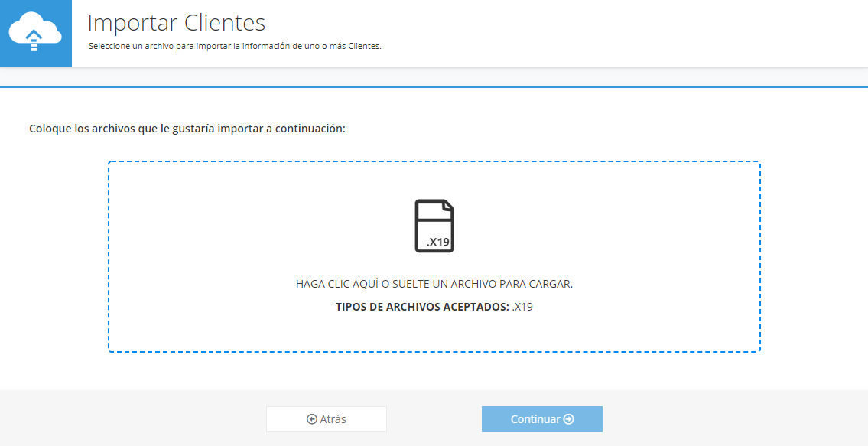Click the 'Coloque los archivos que le gustaría importar' instruction

coord(187,129)
